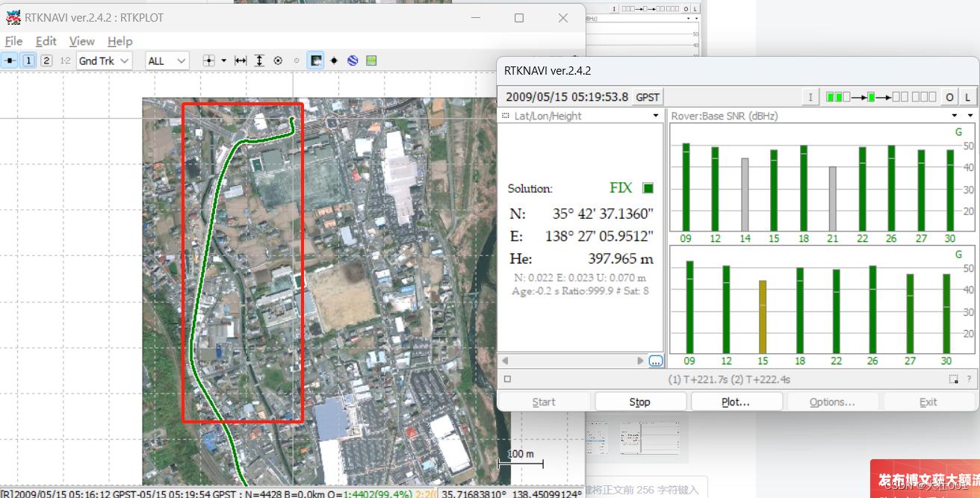Click the O output streams button
Screen dimensions: 980x498
tap(949, 97)
